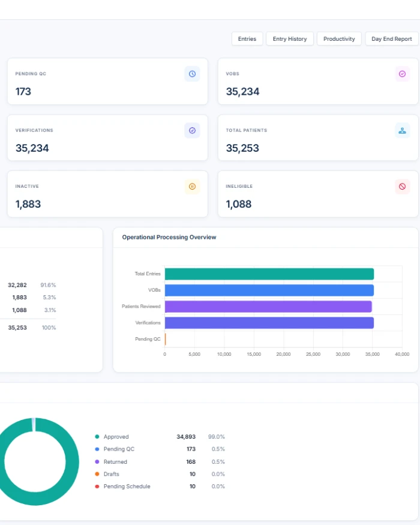Click the 40,000 axis label
The height and width of the screenshot is (525, 420).
402,354
